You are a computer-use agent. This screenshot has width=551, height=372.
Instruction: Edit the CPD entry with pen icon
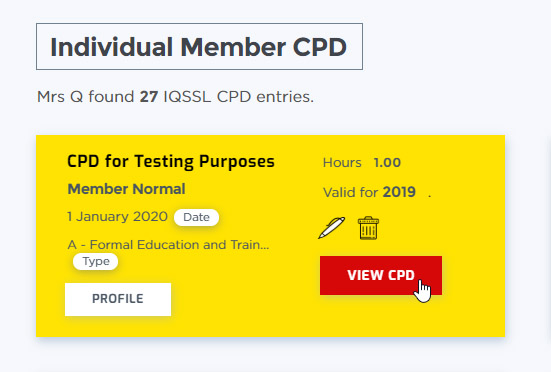tap(331, 228)
